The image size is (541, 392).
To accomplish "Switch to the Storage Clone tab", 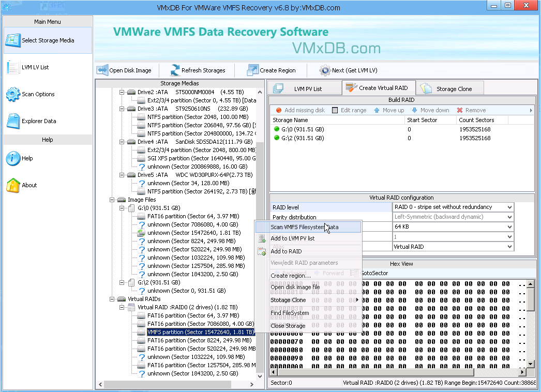I will (x=450, y=88).
